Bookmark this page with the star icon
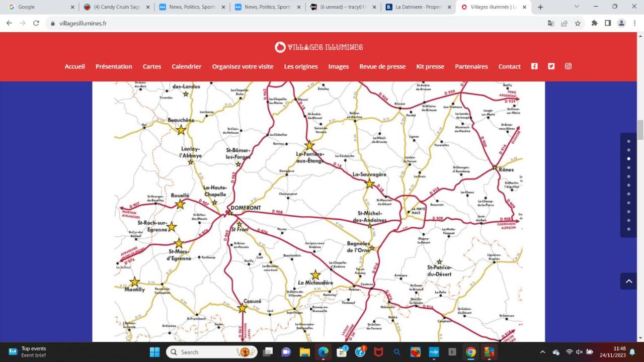Image resolution: width=644 pixels, height=362 pixels. coord(578,23)
